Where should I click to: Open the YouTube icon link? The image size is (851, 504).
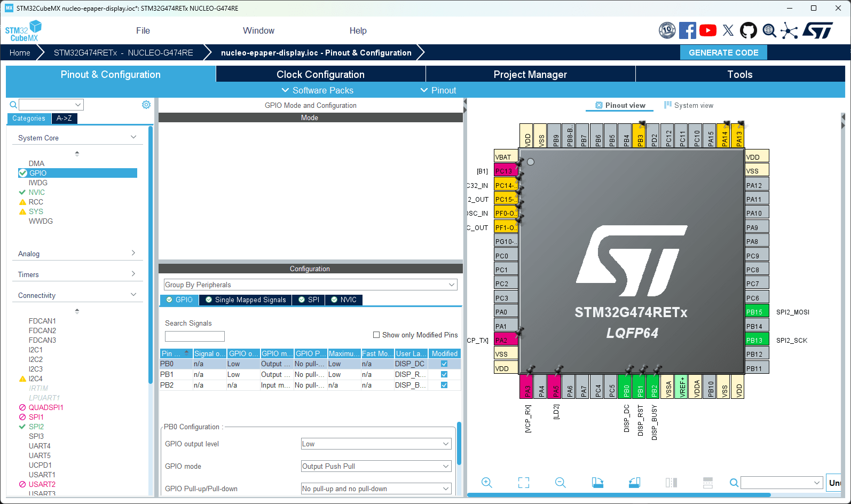(x=708, y=30)
